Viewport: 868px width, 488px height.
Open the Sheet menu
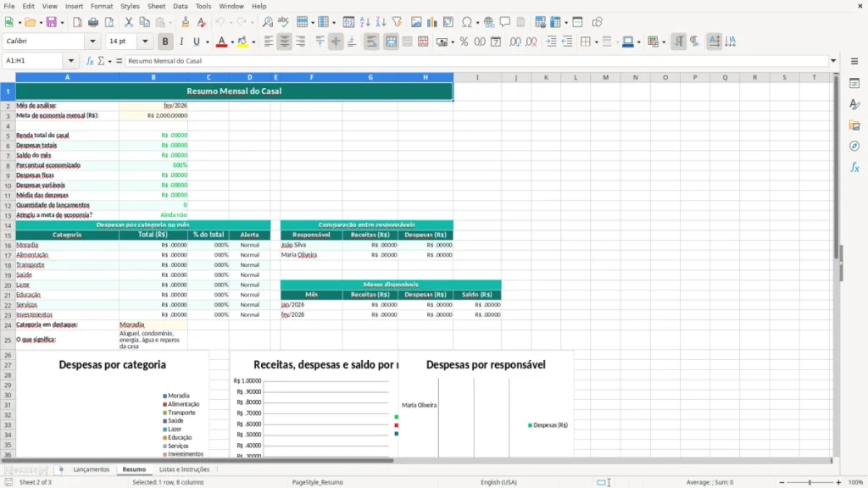(x=156, y=6)
